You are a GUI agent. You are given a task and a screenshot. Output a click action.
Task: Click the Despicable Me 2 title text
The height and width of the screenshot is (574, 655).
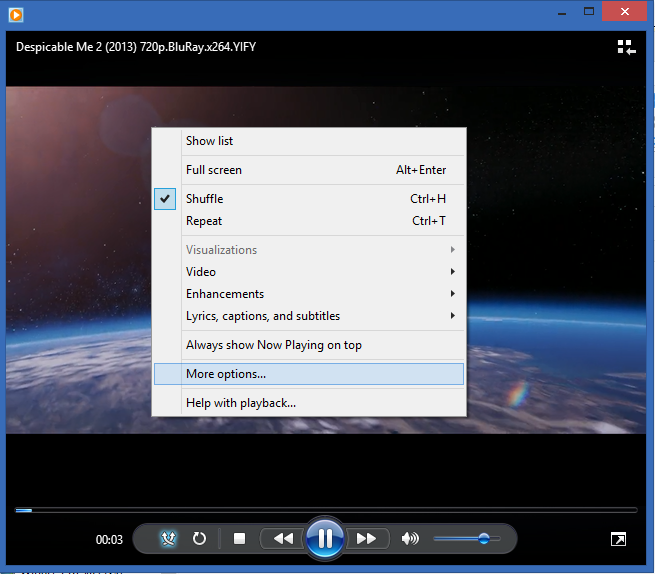click(136, 47)
